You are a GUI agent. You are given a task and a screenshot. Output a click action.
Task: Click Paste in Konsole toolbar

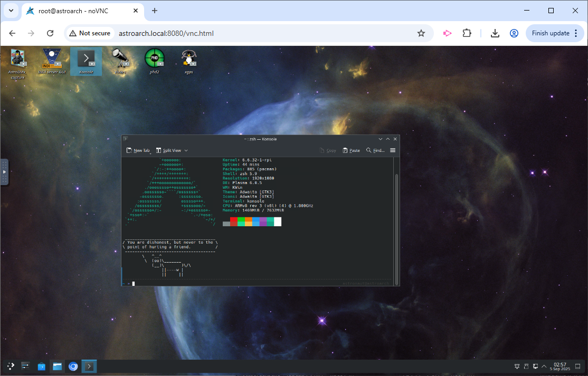(x=351, y=150)
